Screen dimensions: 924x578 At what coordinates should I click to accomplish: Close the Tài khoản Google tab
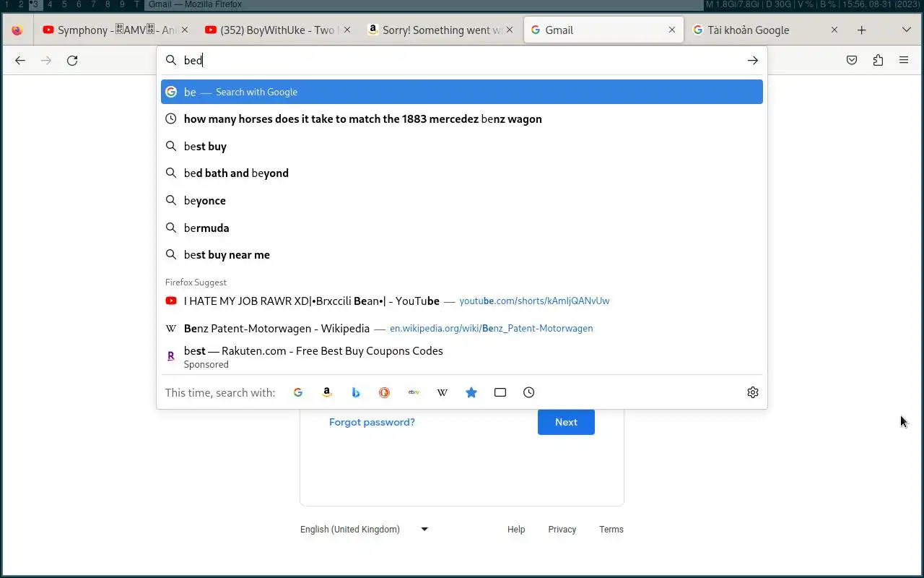(834, 30)
